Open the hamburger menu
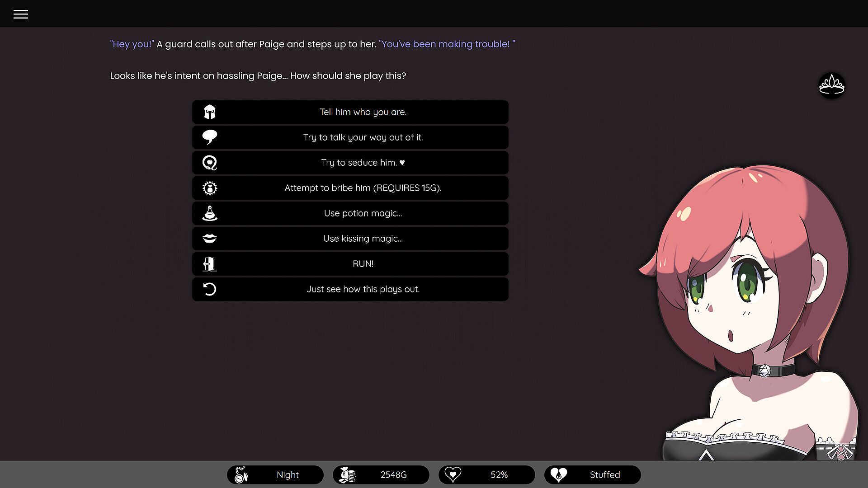This screenshot has width=868, height=488. (21, 14)
